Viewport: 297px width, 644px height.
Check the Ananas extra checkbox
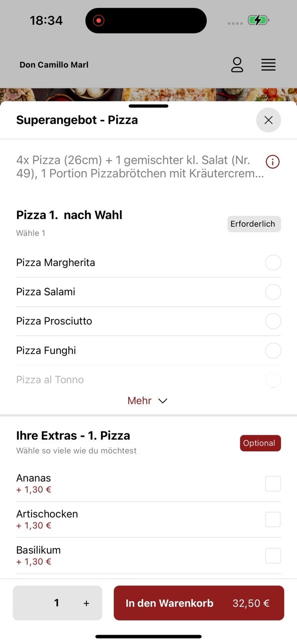273,484
